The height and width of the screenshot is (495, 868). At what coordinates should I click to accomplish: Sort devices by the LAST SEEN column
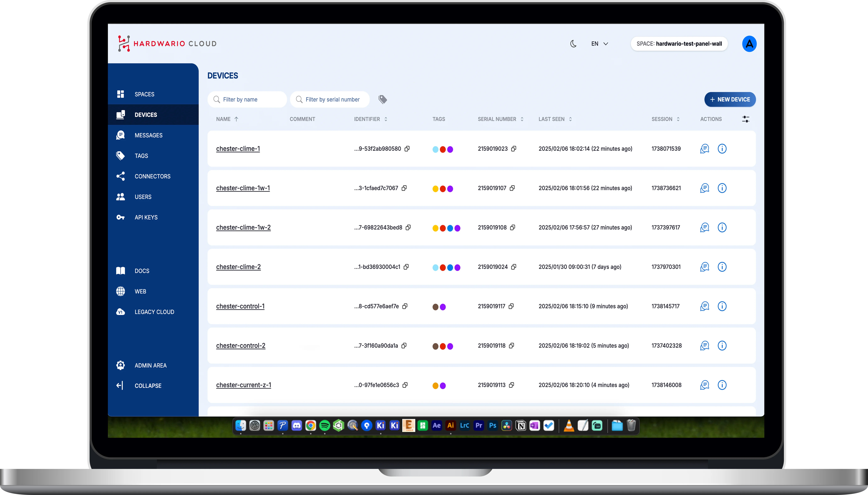[555, 119]
